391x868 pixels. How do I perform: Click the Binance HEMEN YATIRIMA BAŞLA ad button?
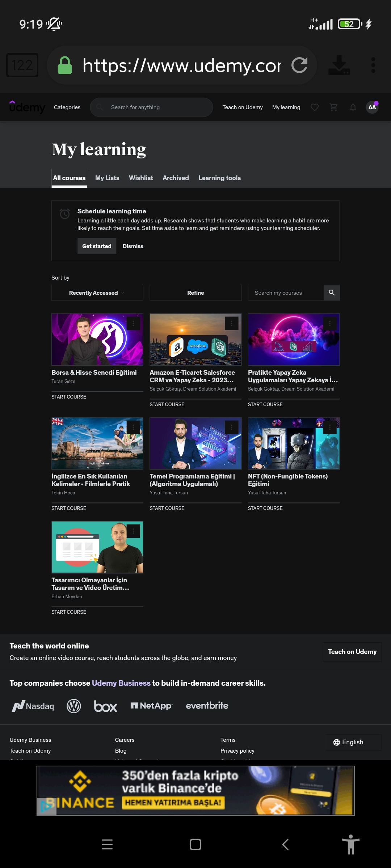173,803
